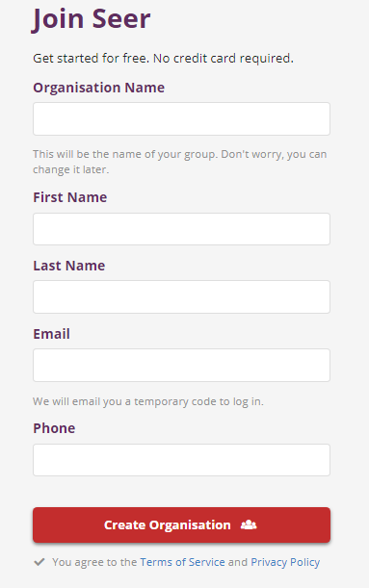Click the 'You agree to the' text
Image resolution: width=369 pixels, height=588 pixels.
click(x=94, y=562)
